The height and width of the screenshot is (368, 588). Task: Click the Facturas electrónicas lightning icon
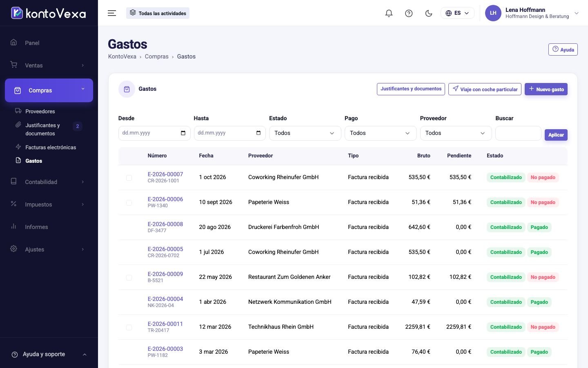tap(18, 147)
